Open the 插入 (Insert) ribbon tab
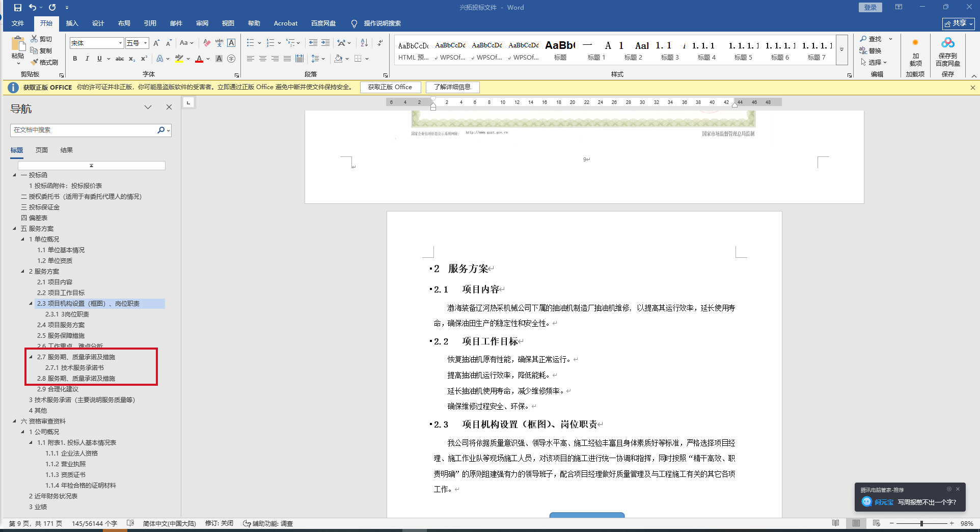This screenshot has height=532, width=980. pyautogui.click(x=72, y=23)
